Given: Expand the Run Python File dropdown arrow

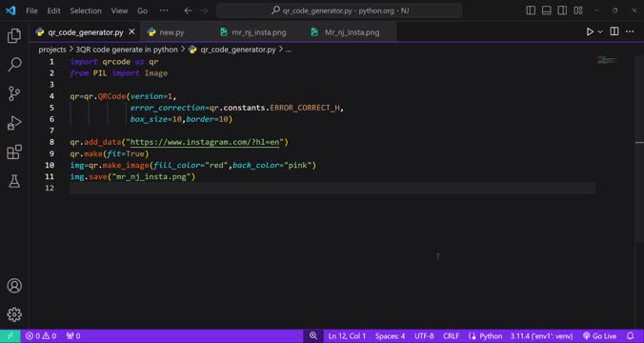Looking at the screenshot, I should (x=600, y=32).
